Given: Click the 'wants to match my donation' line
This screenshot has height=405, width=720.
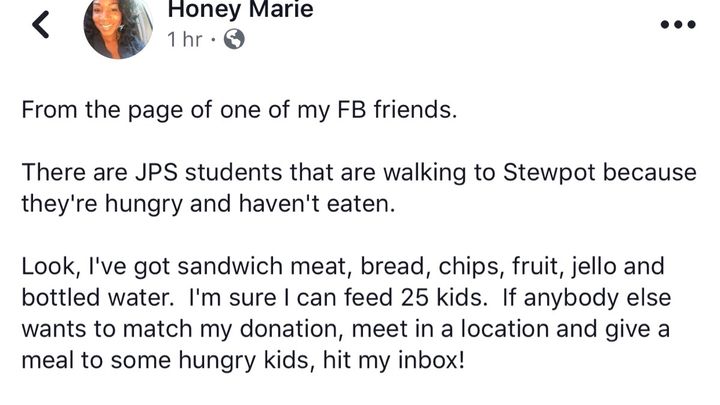Looking at the screenshot, I should [x=346, y=329].
